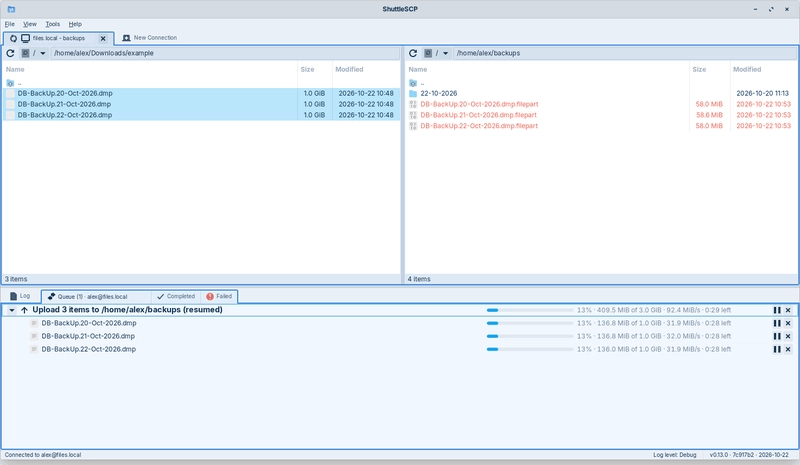Open the New Connection tab
The height and width of the screenshot is (465, 800).
coord(149,38)
